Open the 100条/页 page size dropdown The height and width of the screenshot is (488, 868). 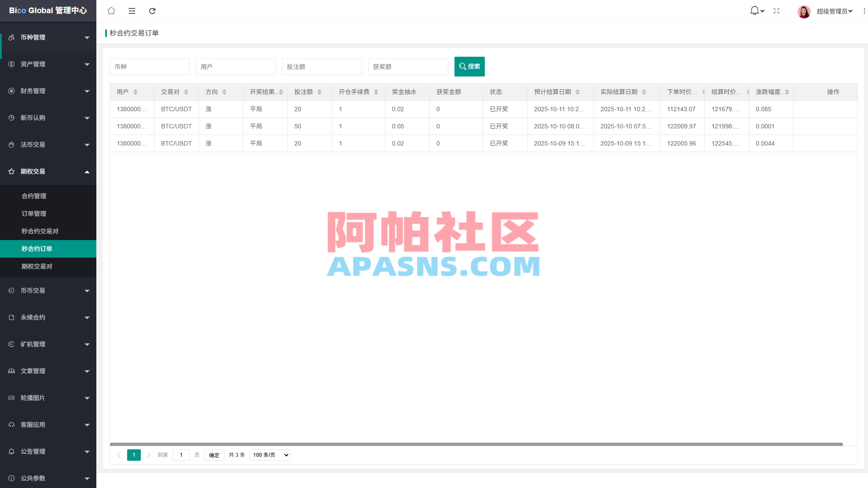click(269, 455)
